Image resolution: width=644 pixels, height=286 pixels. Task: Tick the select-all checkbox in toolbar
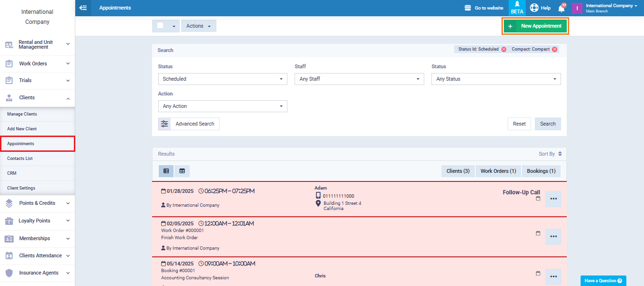(160, 26)
